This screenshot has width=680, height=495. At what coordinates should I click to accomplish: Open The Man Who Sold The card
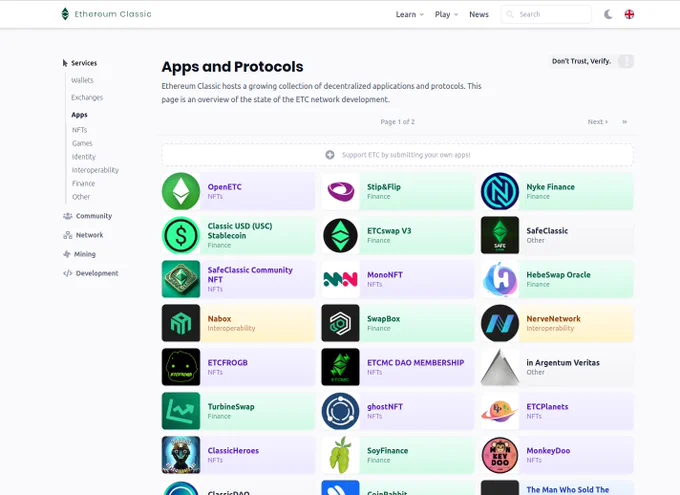557,488
